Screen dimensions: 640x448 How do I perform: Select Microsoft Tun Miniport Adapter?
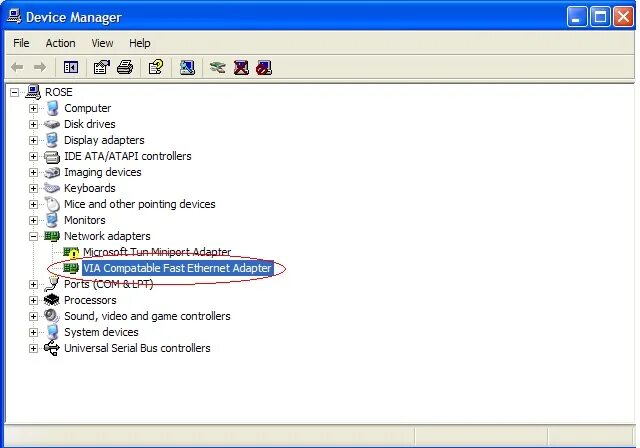coord(157,252)
